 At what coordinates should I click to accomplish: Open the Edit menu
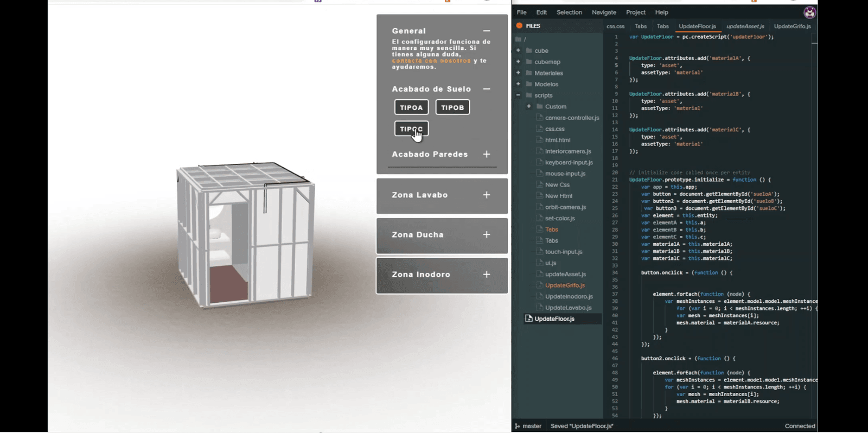click(x=541, y=12)
